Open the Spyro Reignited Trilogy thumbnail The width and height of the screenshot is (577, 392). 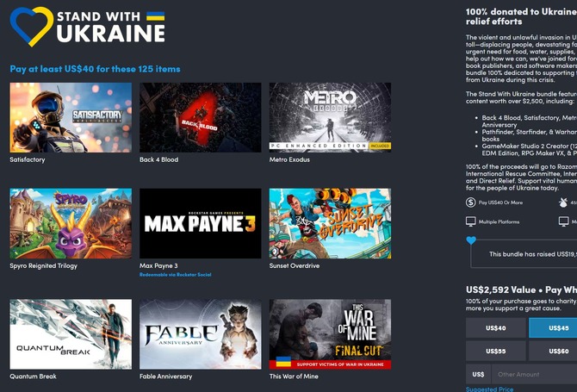click(71, 223)
